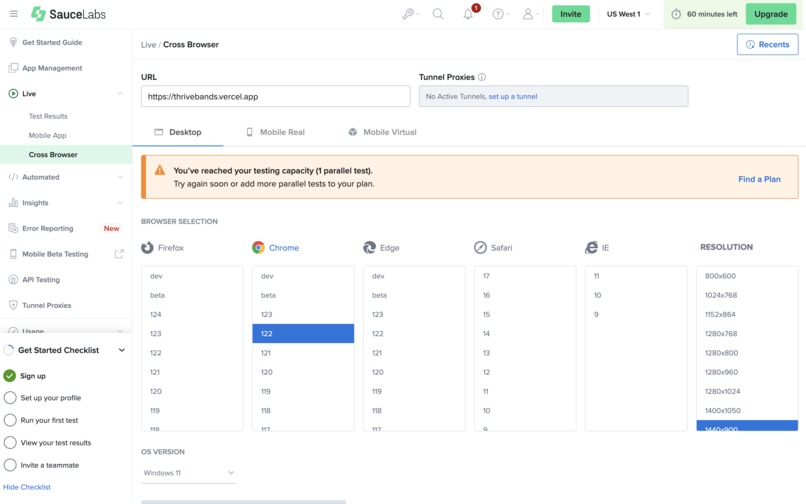
Task: Select Edge beta version
Action: coord(414,295)
